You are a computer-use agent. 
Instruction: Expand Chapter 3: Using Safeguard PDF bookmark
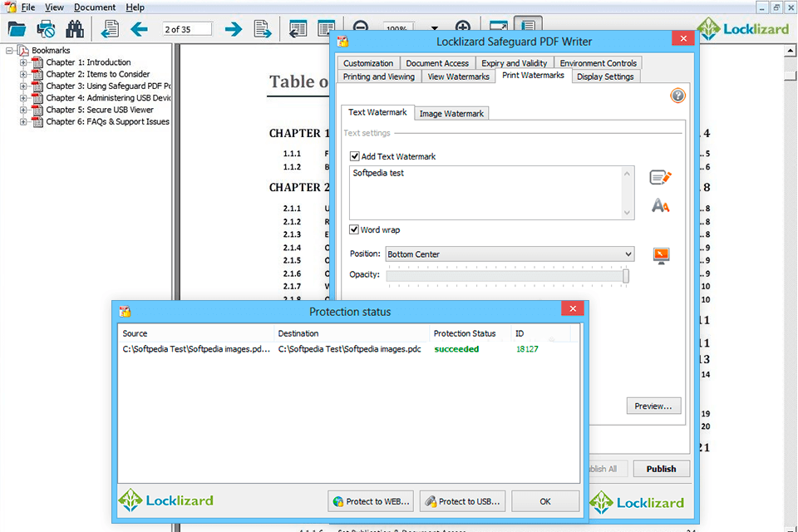point(23,86)
